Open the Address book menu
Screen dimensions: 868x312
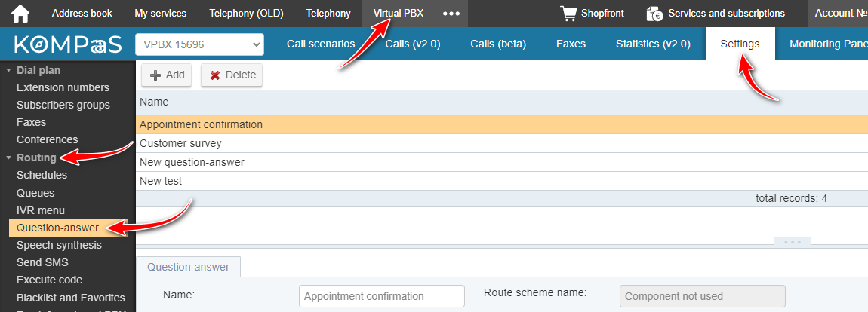[x=82, y=14]
